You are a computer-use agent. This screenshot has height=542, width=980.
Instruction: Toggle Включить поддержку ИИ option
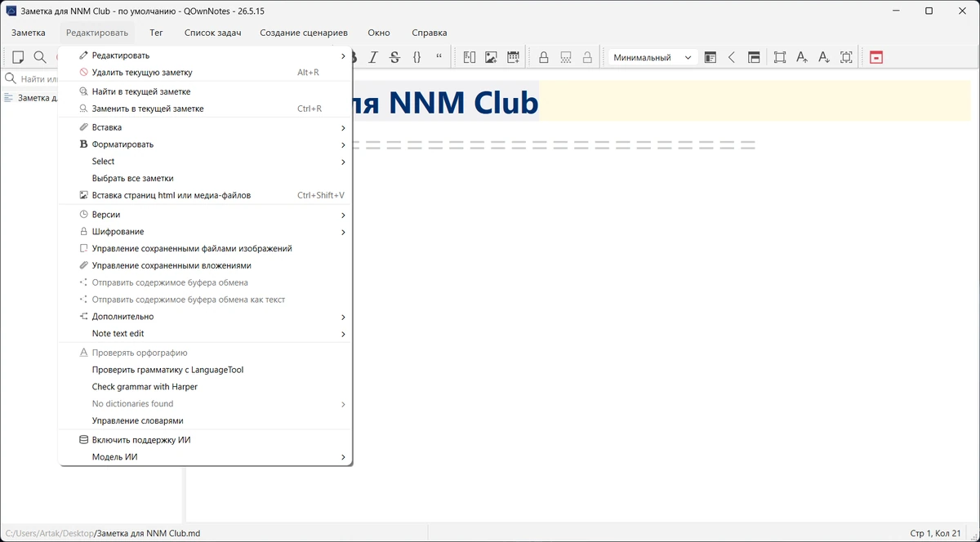205,440
